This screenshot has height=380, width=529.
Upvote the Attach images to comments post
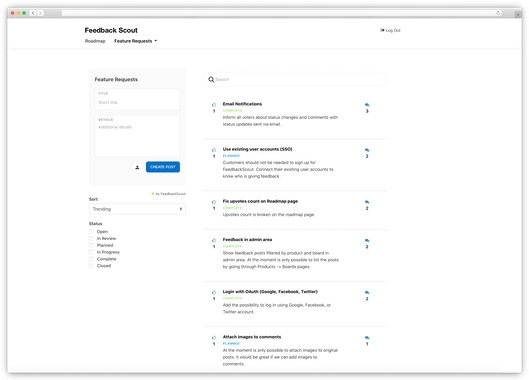[214, 337]
